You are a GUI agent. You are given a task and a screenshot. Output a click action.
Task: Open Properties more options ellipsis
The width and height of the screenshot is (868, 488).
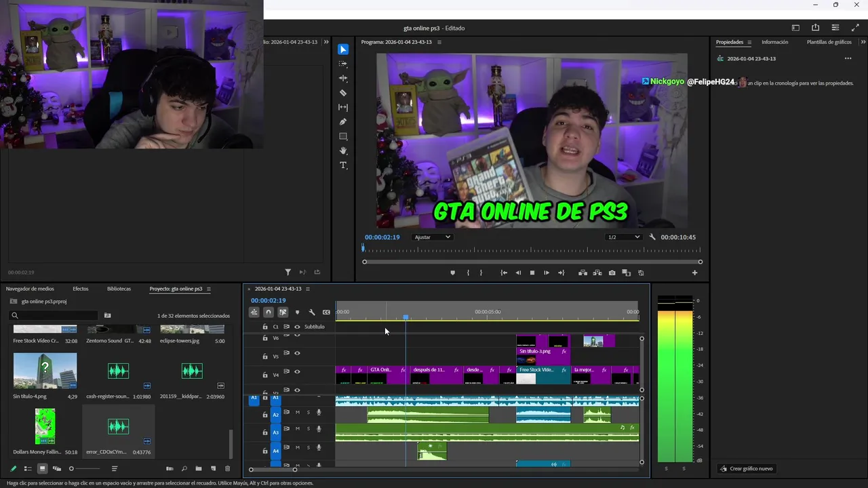pos(848,58)
